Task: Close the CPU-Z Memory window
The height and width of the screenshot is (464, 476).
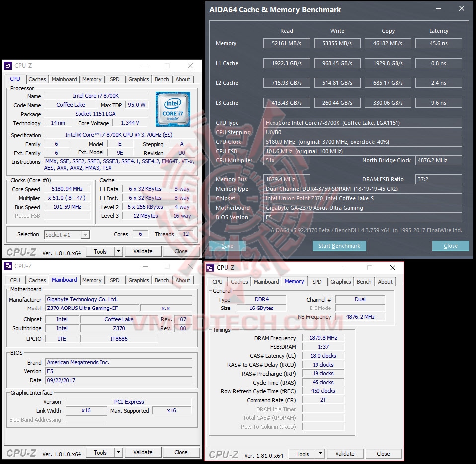Action: (x=393, y=268)
